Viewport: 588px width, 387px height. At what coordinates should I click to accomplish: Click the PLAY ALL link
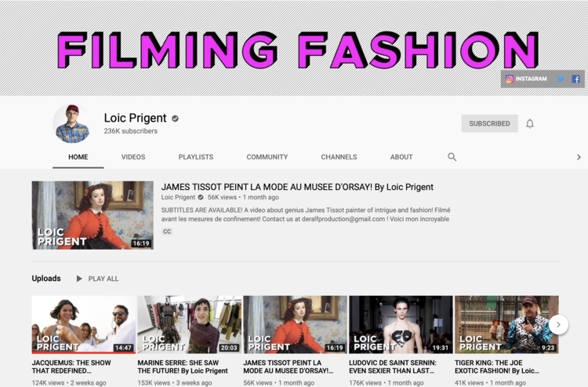click(103, 279)
